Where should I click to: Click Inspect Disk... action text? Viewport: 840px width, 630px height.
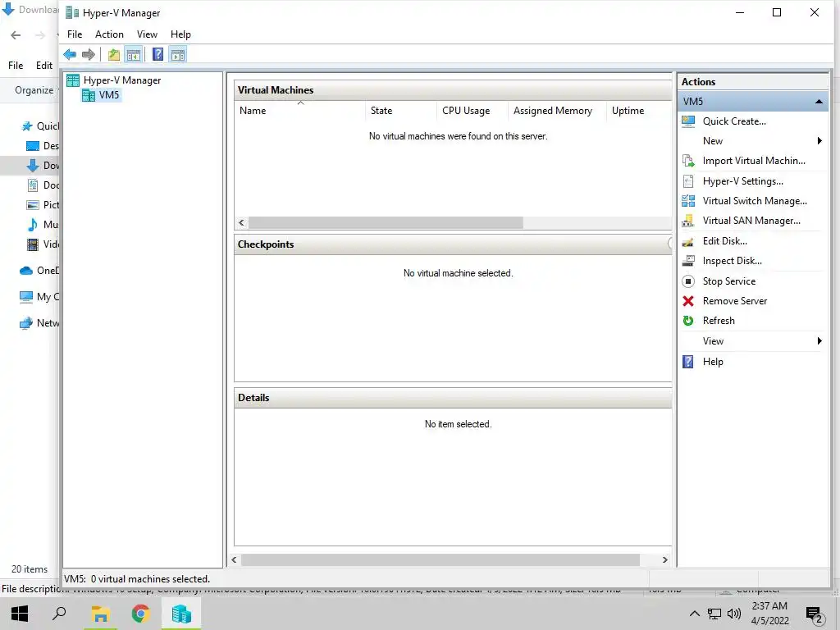733,261
